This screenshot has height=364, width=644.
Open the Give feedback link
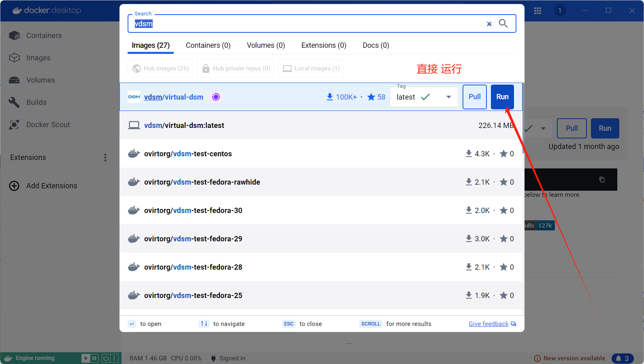click(x=492, y=324)
